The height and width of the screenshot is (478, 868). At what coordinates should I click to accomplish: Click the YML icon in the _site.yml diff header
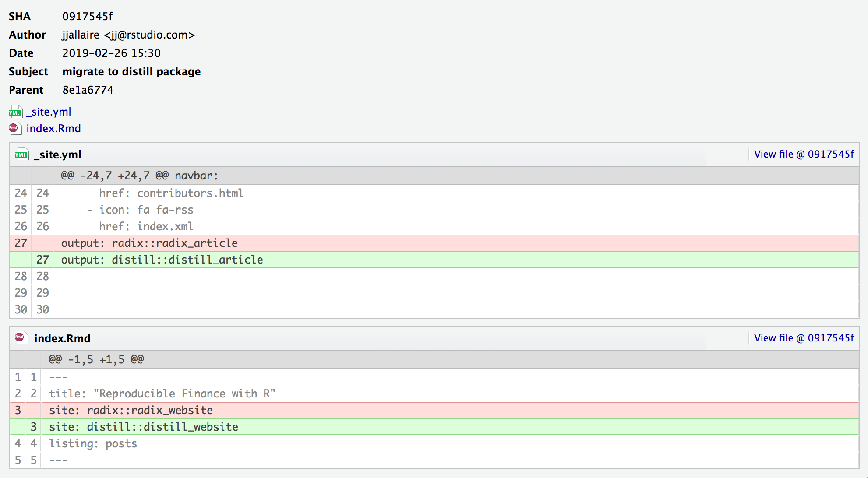pos(21,155)
